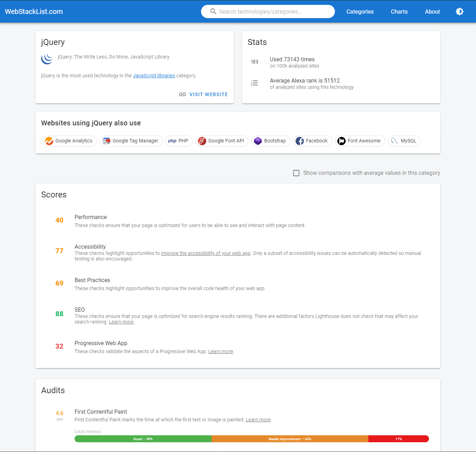Click Learn more under SEO description
Viewport: 476px width, 452px height.
(x=121, y=321)
